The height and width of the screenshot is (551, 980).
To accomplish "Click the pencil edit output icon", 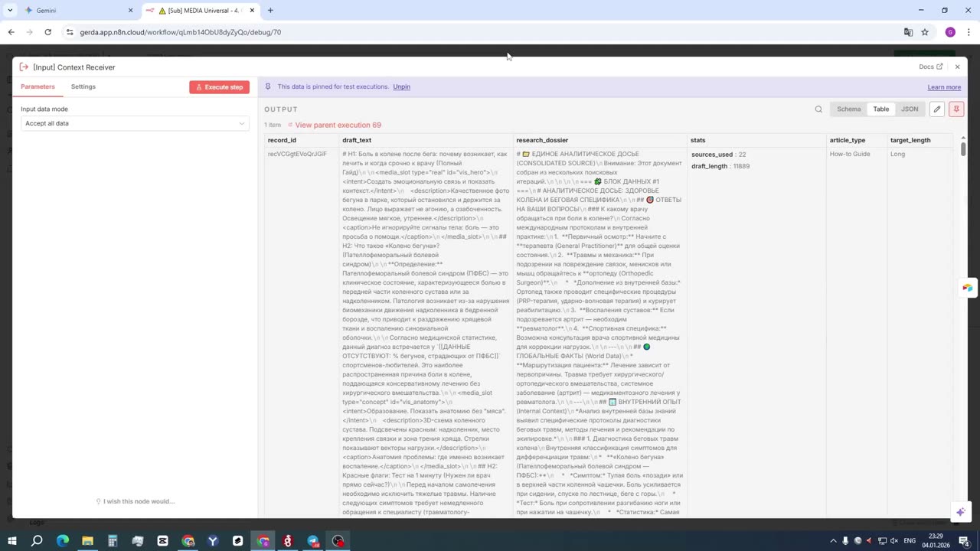I will (x=936, y=109).
